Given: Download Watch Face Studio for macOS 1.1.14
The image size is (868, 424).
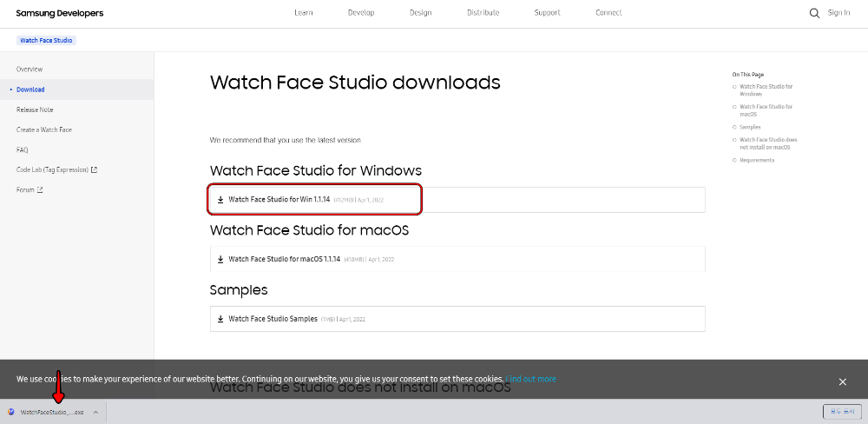Looking at the screenshot, I should tap(457, 259).
